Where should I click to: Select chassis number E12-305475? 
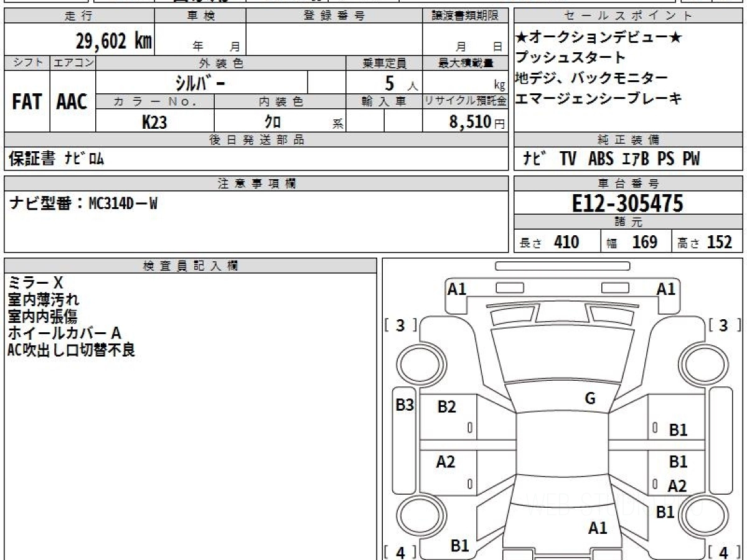(627, 203)
